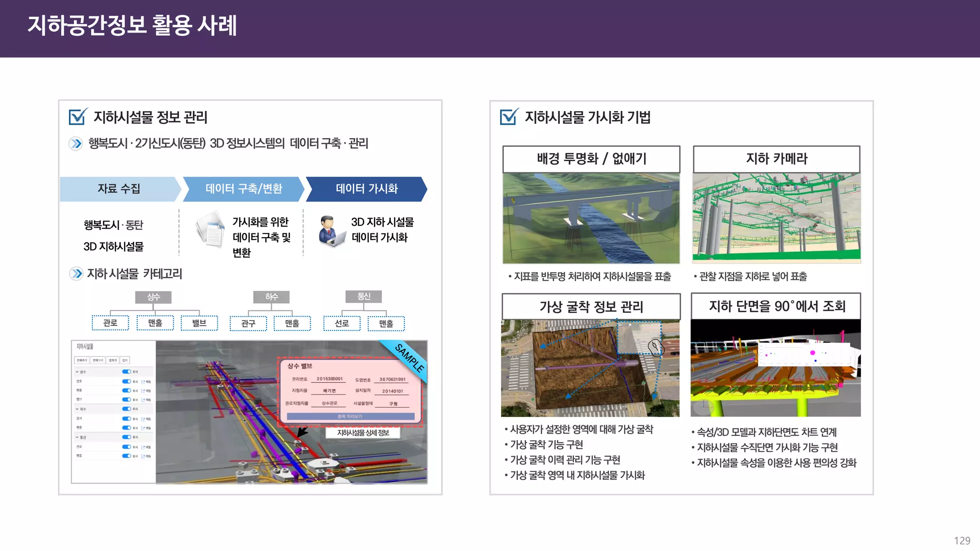The width and height of the screenshot is (980, 551).
Task: Click the document stack icon for 데이터 구축
Action: pos(210,230)
